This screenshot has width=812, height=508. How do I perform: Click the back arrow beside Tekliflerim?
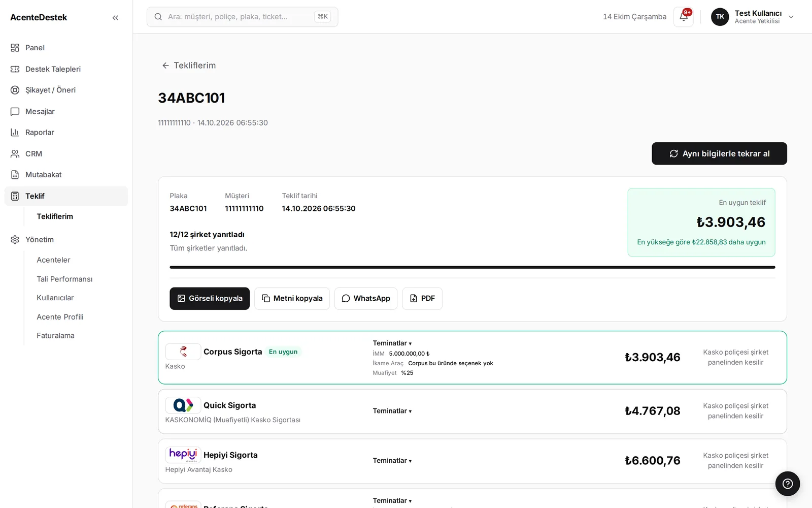pos(165,66)
